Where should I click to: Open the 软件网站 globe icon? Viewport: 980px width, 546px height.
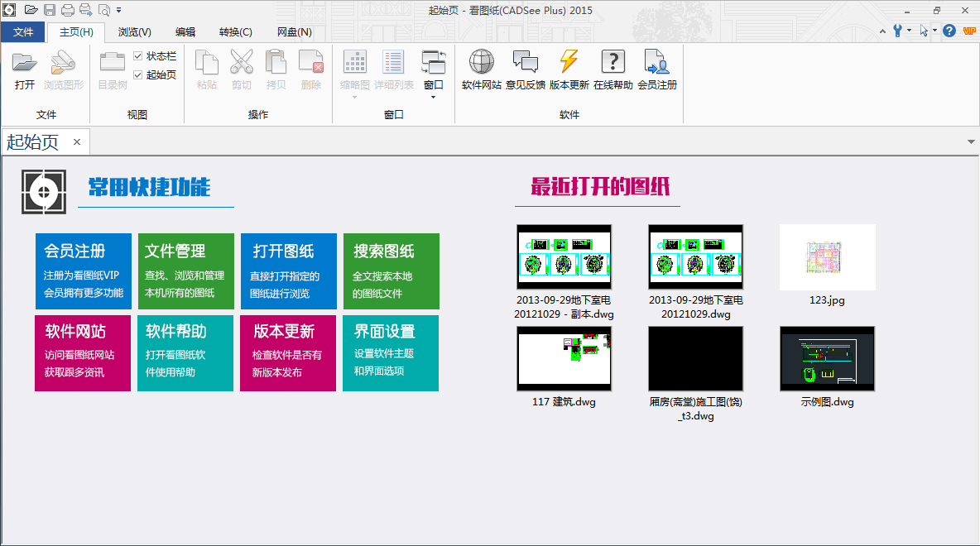point(481,64)
